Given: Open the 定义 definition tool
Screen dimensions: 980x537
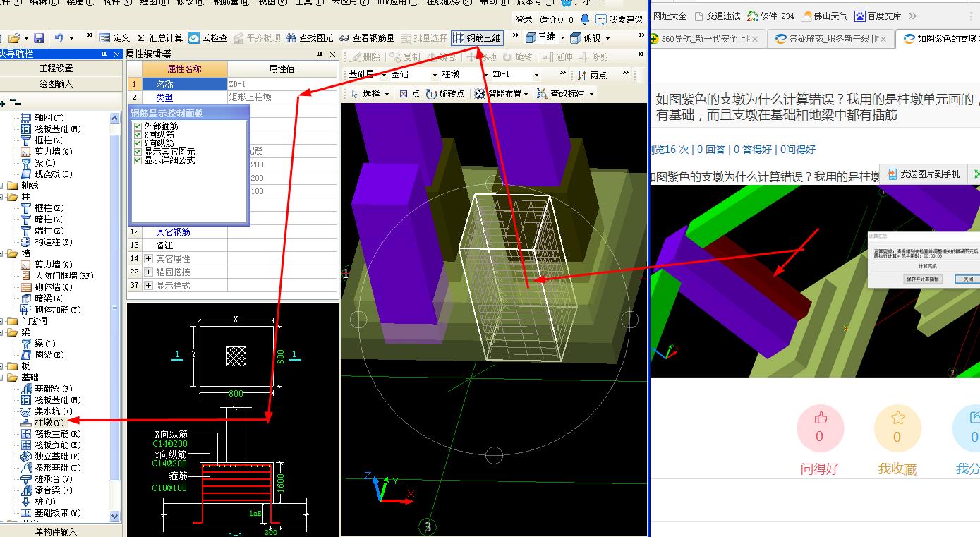Looking at the screenshot, I should point(115,38).
